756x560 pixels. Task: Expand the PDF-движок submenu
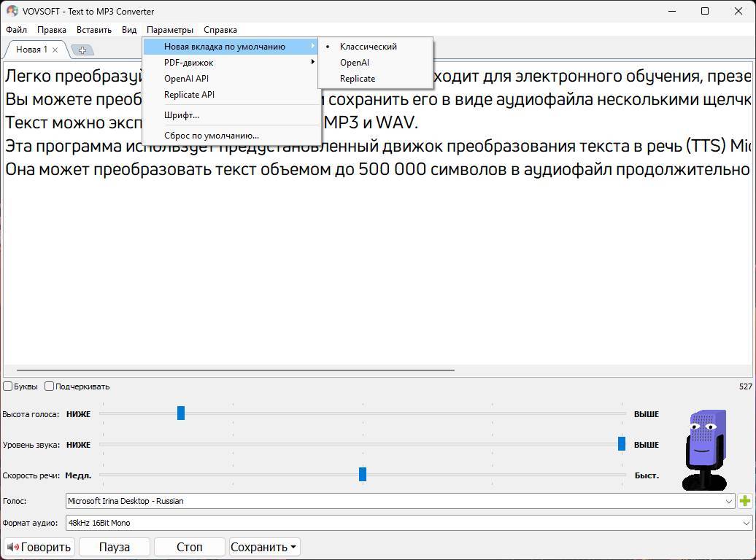[x=188, y=63]
